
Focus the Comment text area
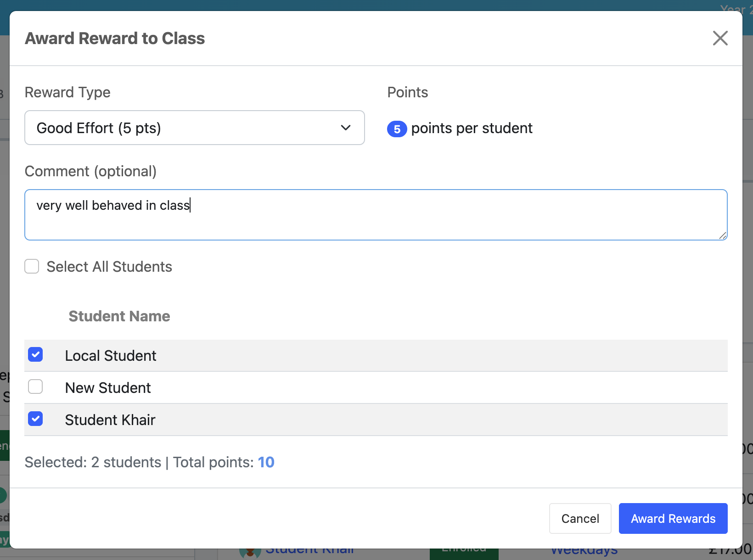tap(376, 215)
